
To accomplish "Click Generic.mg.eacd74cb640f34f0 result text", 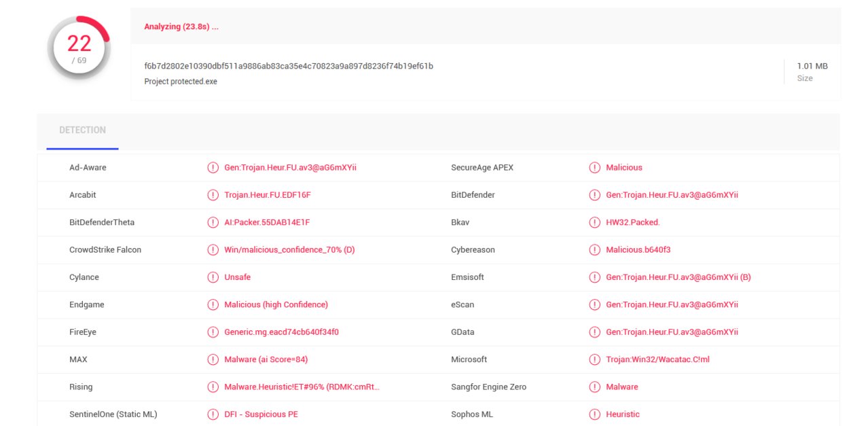I will (281, 332).
